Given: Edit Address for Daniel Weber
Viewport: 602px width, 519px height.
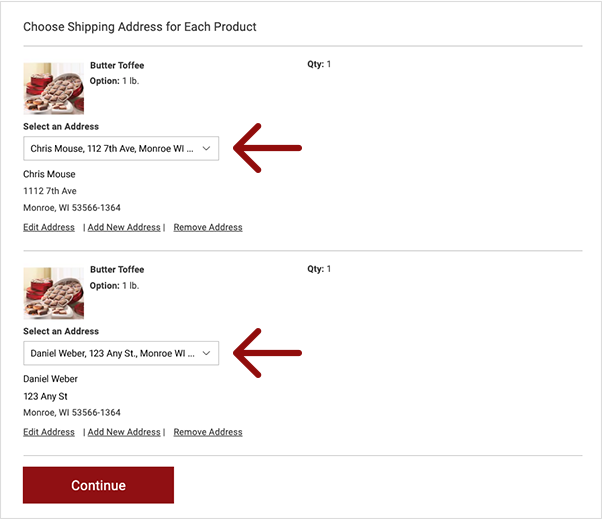Looking at the screenshot, I should [49, 432].
